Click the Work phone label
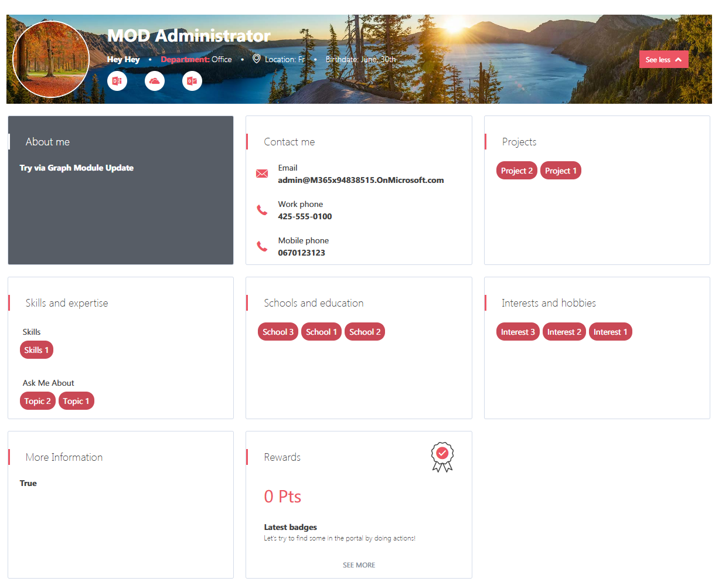 pyautogui.click(x=301, y=204)
